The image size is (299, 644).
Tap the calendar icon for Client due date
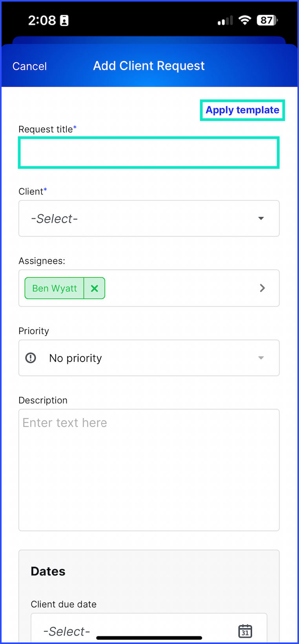[245, 631]
